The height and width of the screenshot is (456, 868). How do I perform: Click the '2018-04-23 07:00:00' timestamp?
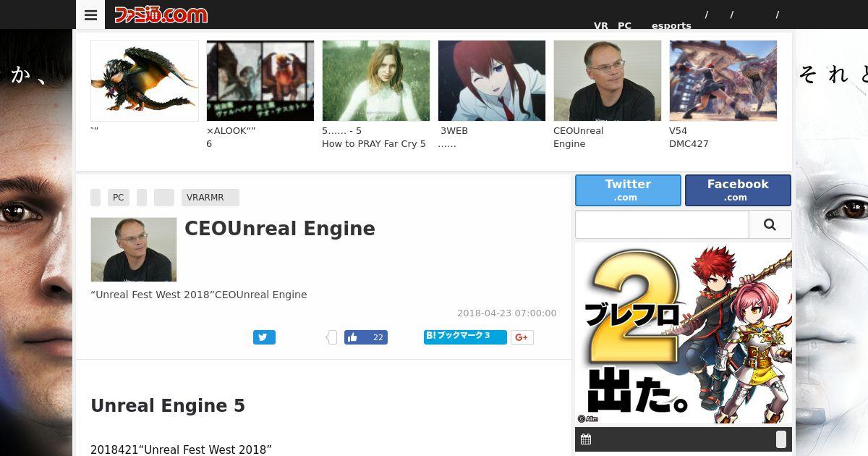[507, 313]
